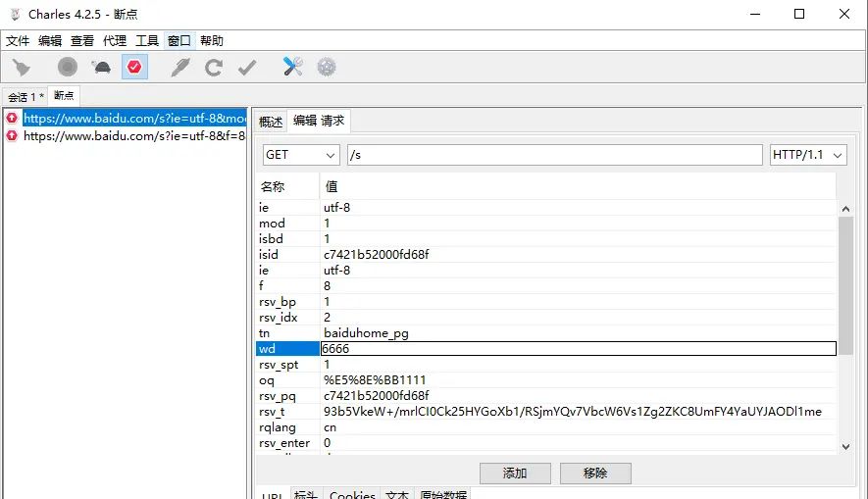The height and width of the screenshot is (499, 868).
Task: Click the clear session broom icon
Action: [x=21, y=68]
